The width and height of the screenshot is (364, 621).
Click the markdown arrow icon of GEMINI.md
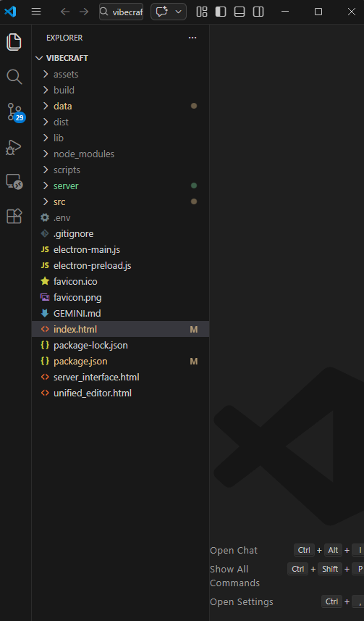45,313
